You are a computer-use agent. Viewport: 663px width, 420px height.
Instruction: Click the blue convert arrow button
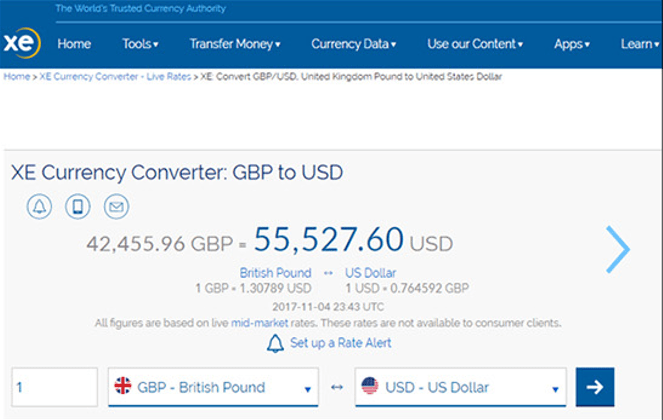click(x=595, y=387)
